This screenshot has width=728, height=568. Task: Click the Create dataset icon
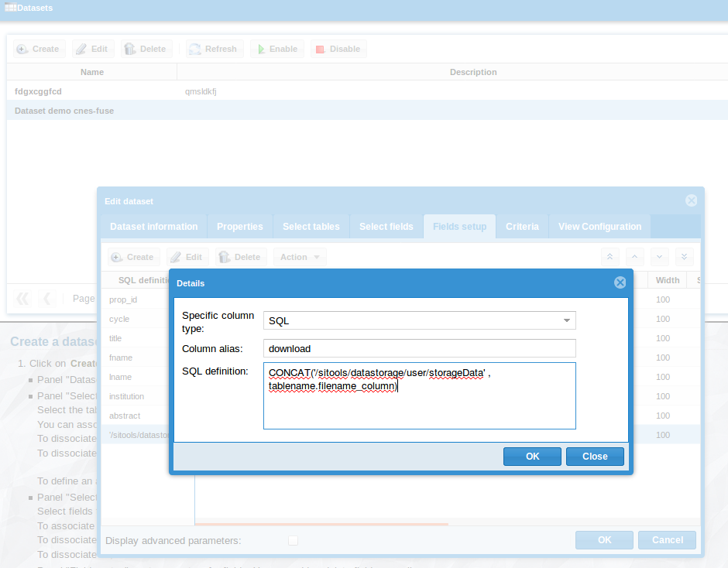pyautogui.click(x=22, y=49)
